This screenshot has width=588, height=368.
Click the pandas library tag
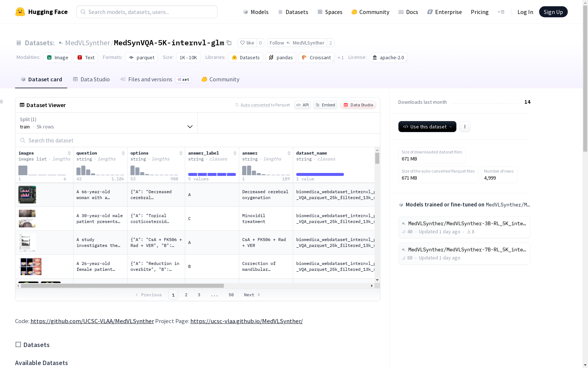pos(281,57)
